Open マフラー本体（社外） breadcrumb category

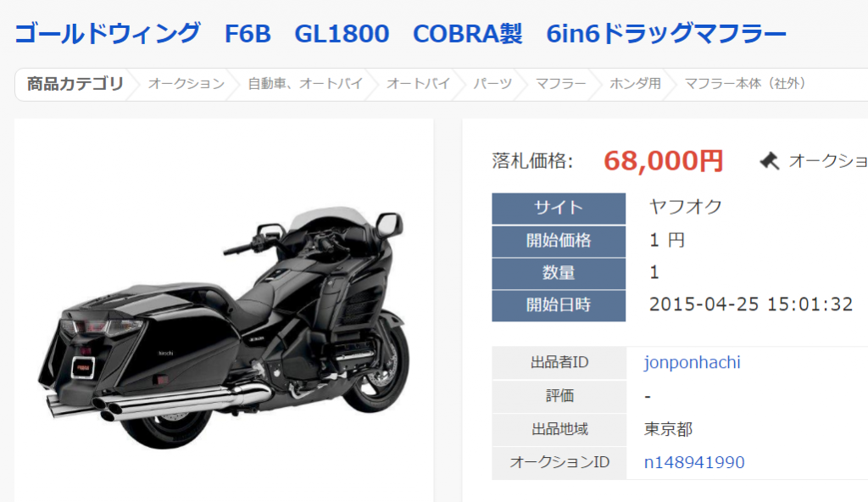[x=745, y=84]
